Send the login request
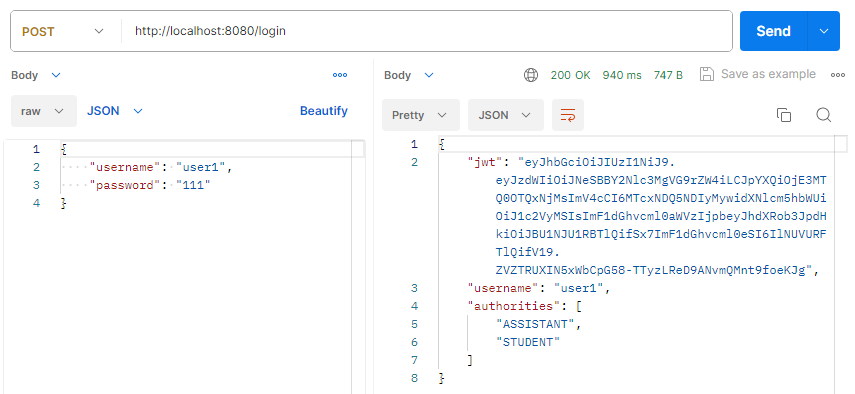 coord(773,31)
